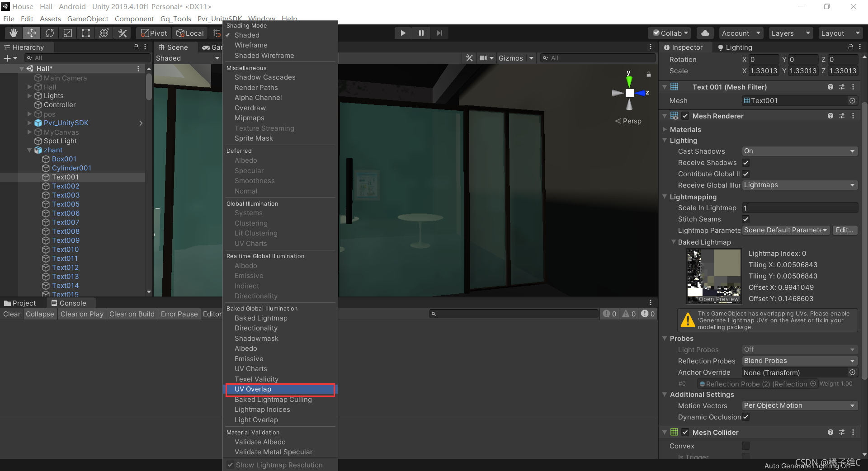868x471 pixels.
Task: Toggle Contribute Global Illumination checkbox
Action: coord(746,174)
